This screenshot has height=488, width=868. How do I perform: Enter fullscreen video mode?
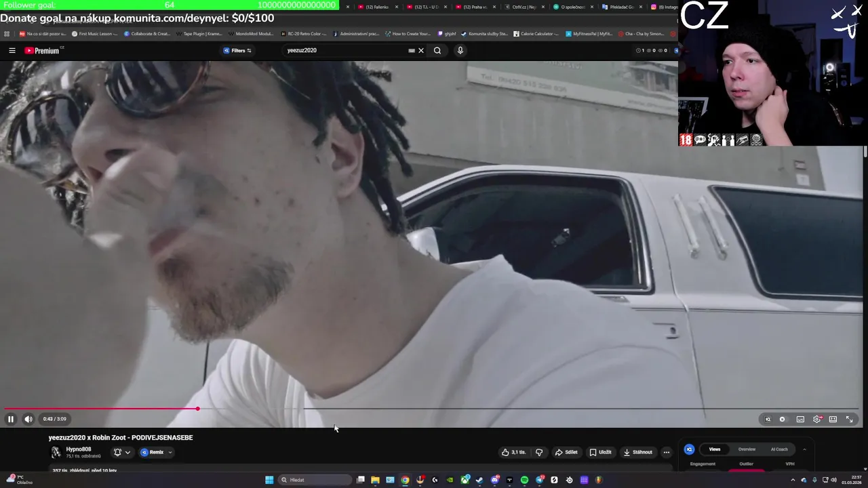849,419
